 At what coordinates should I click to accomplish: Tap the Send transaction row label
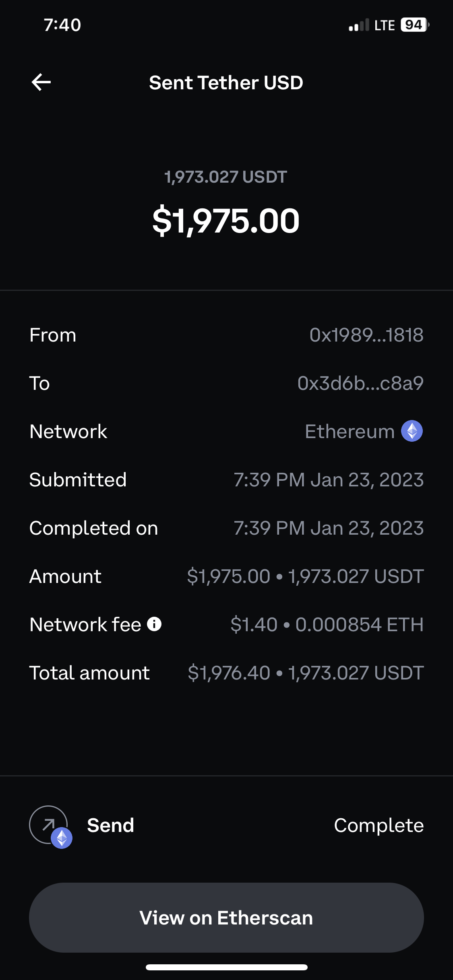111,826
